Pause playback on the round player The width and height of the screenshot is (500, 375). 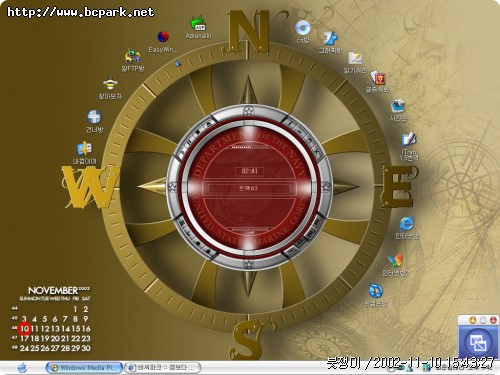point(189,143)
